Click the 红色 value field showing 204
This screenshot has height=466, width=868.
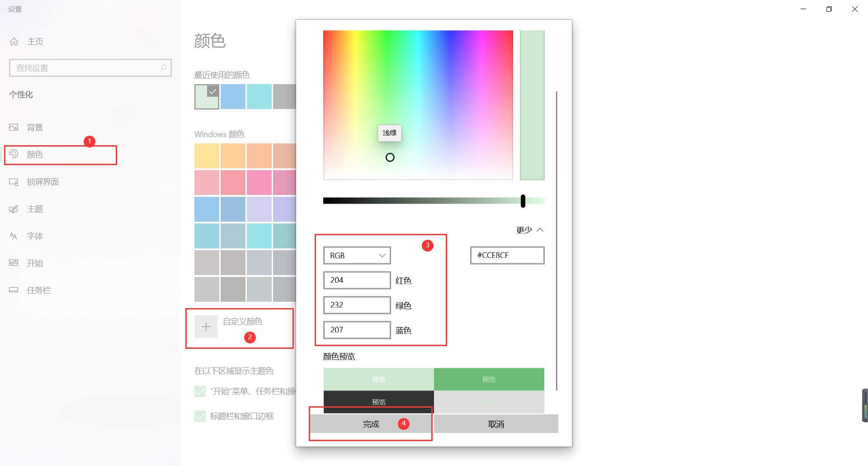point(357,281)
